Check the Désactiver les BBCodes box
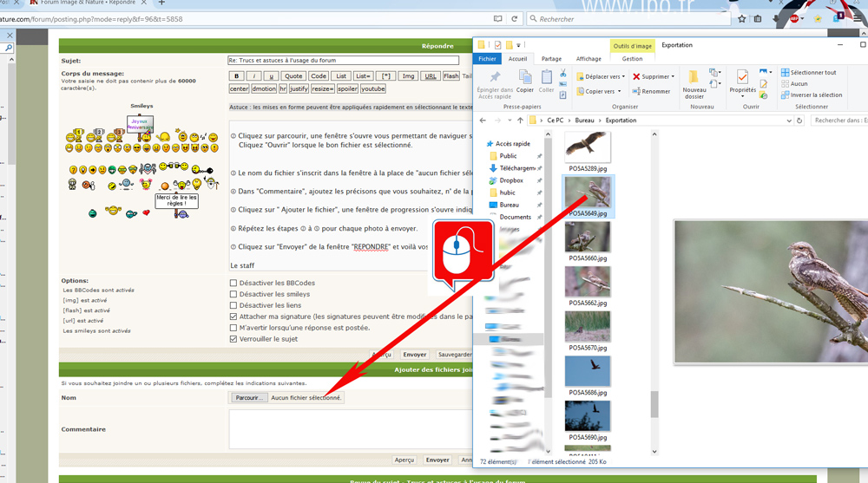868x483 pixels. 233,284
